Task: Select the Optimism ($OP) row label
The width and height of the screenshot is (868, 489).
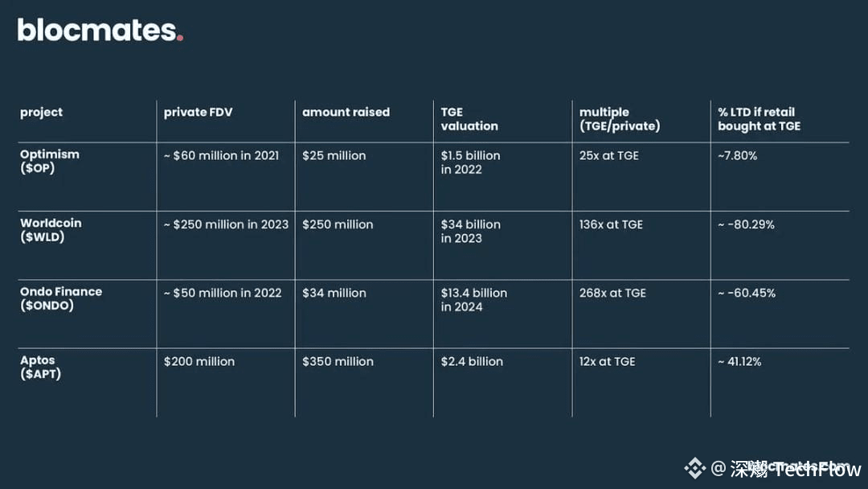Action: [50, 161]
